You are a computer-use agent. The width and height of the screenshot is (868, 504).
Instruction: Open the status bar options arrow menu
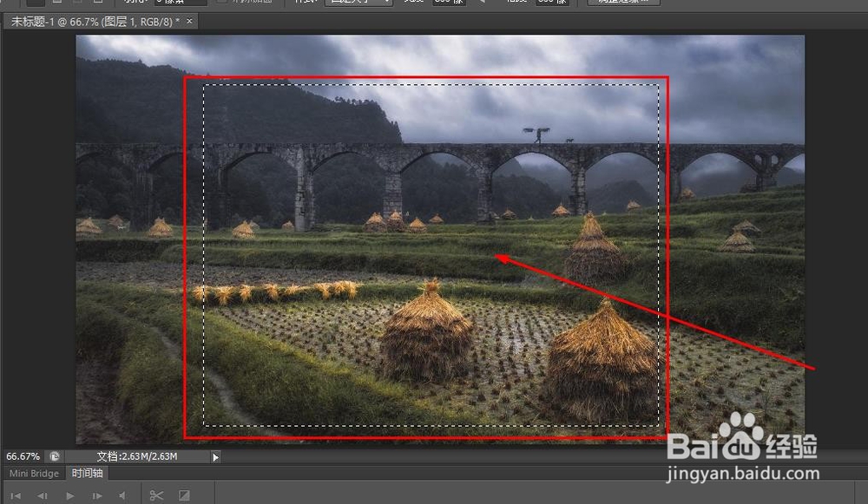click(x=215, y=457)
